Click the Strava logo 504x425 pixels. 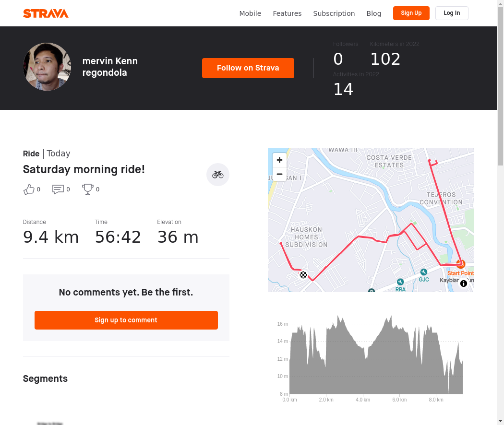click(x=46, y=13)
